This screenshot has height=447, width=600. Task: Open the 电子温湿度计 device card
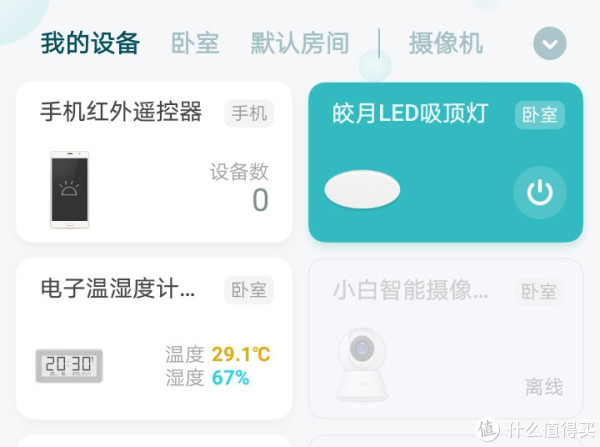pyautogui.click(x=154, y=339)
